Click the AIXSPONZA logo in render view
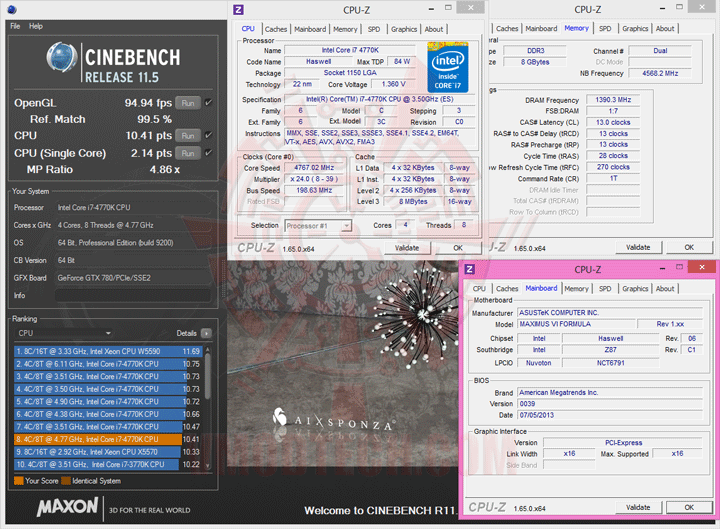720x529 pixels. 334,419
